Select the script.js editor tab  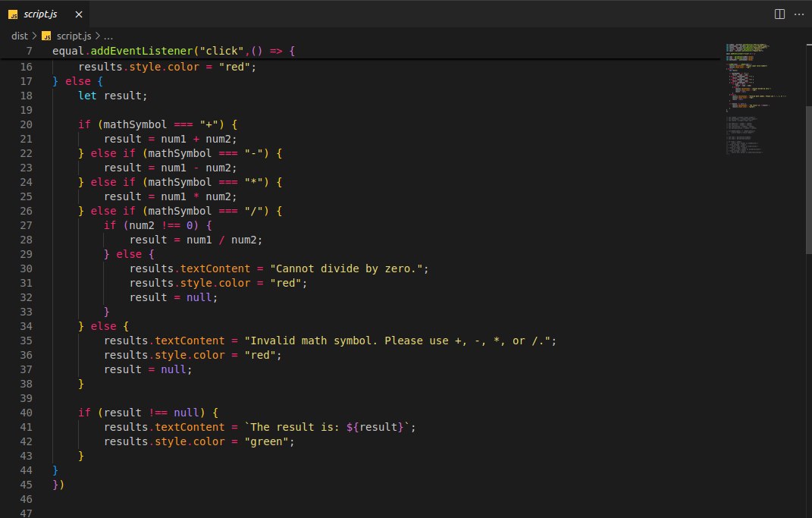pyautogui.click(x=40, y=14)
